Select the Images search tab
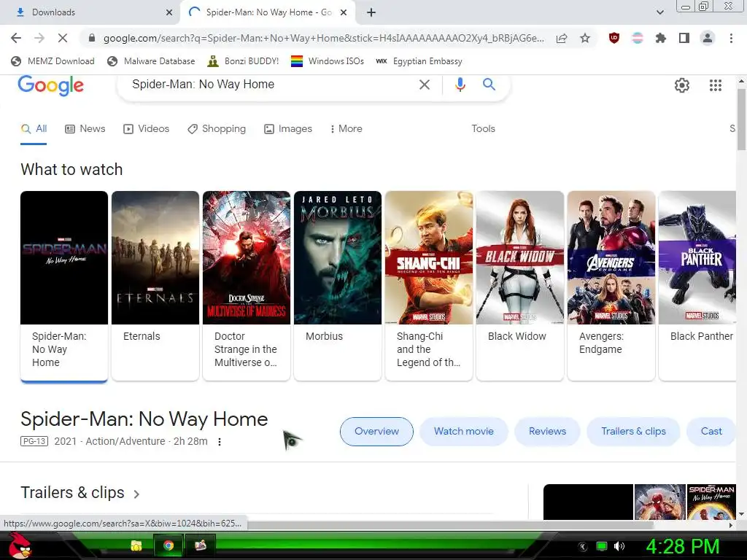Image resolution: width=747 pixels, height=560 pixels. pos(288,128)
